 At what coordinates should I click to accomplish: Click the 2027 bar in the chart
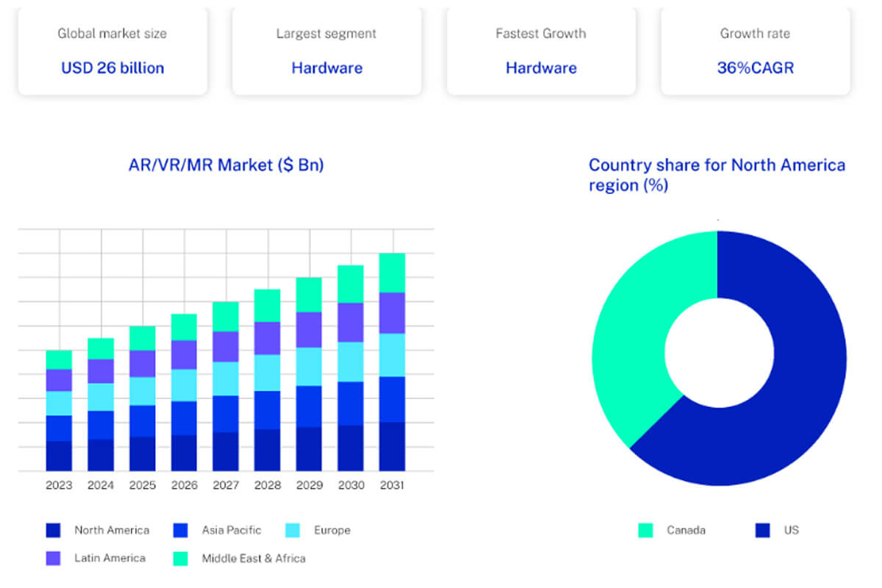pyautogui.click(x=226, y=387)
